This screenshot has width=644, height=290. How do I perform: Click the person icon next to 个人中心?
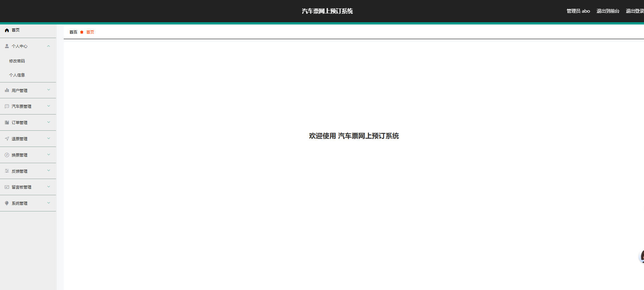coord(7,46)
